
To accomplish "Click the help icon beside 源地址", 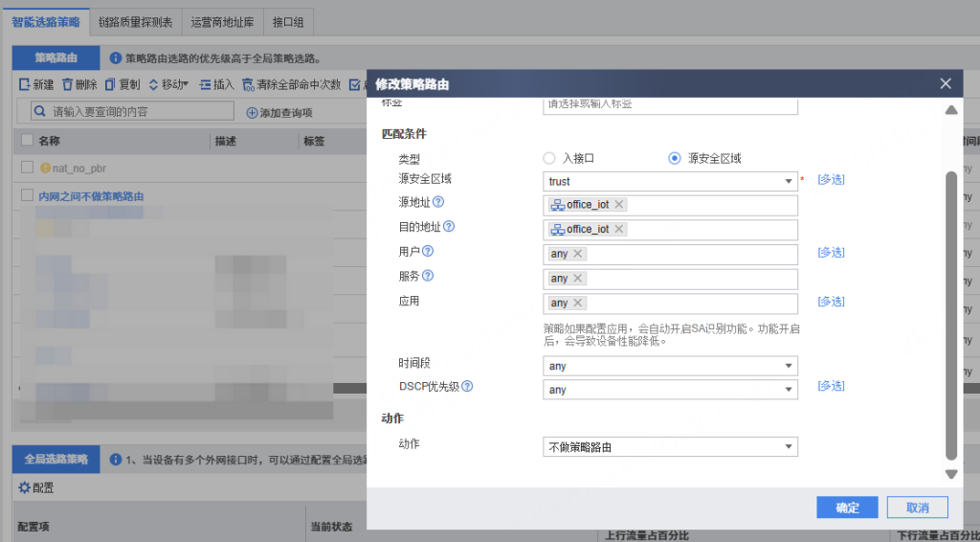I will [438, 202].
